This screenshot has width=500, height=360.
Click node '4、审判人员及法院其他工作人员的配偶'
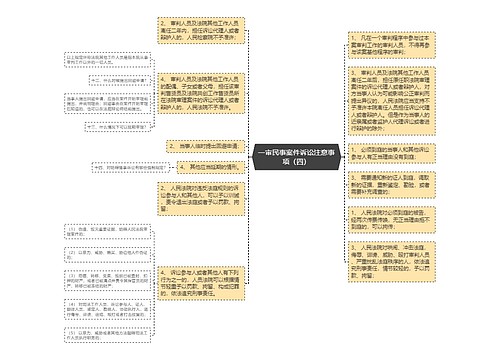pos(201,94)
